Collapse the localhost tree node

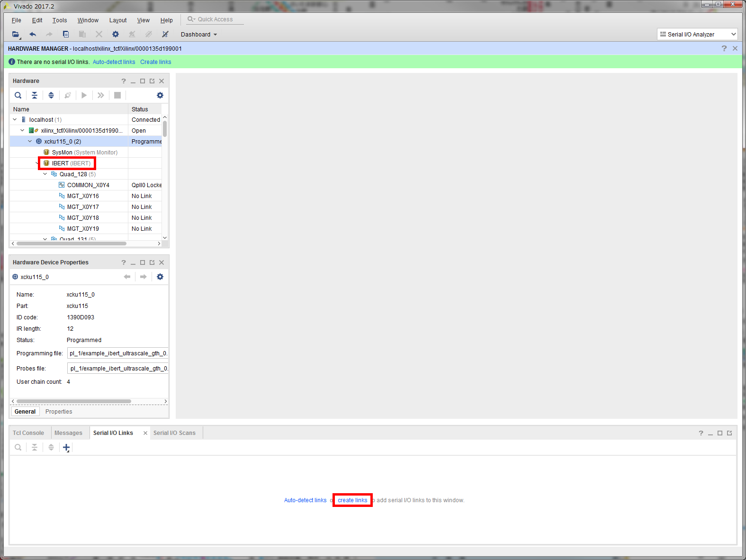point(15,119)
